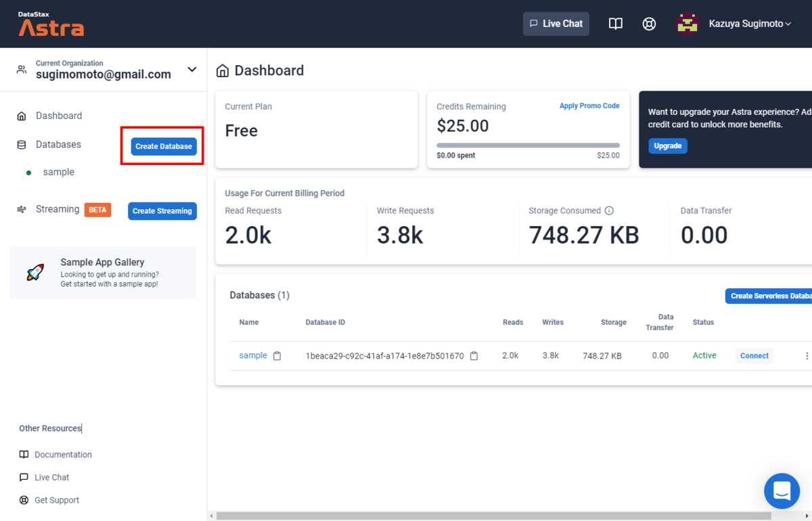Viewport: 812px width, 521px height.
Task: Click the Databases (1) table heading
Action: click(x=260, y=296)
